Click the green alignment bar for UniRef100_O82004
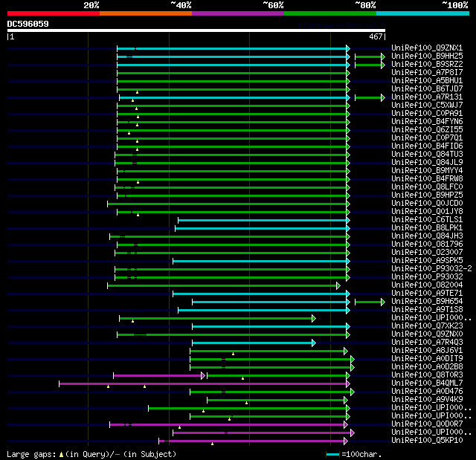Image resolution: width=476 pixels, height=460 pixels. tap(222, 285)
